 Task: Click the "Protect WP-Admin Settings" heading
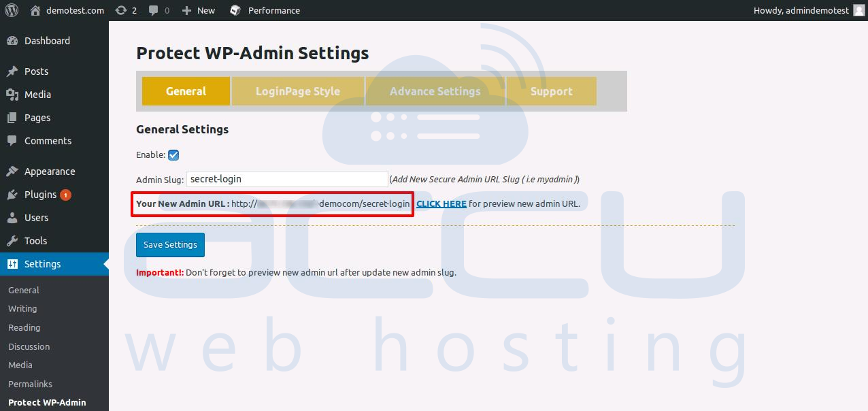point(252,53)
